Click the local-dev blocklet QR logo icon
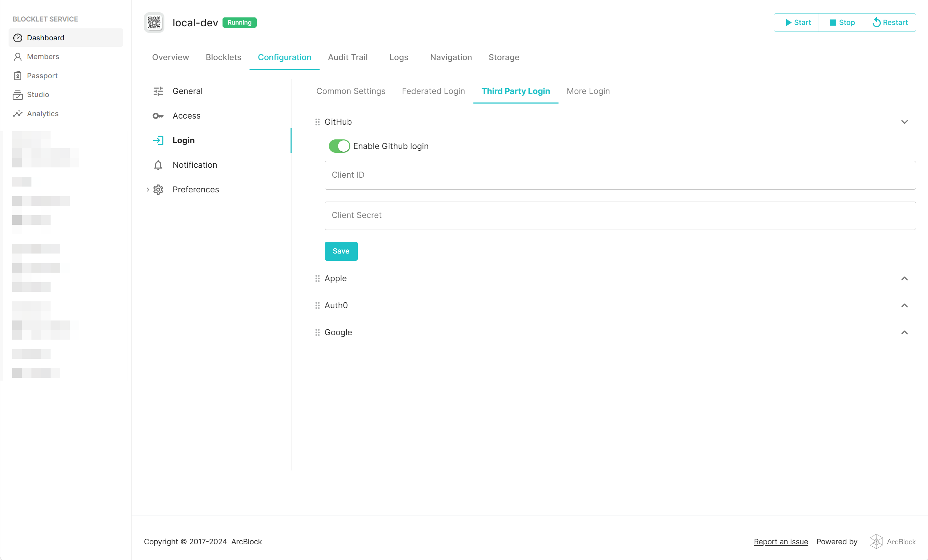This screenshot has width=928, height=560. pos(154,23)
